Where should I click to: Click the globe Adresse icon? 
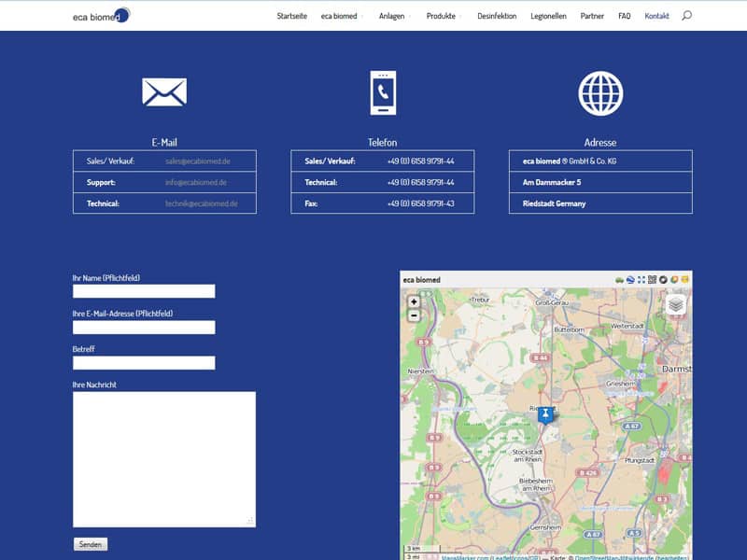point(600,93)
